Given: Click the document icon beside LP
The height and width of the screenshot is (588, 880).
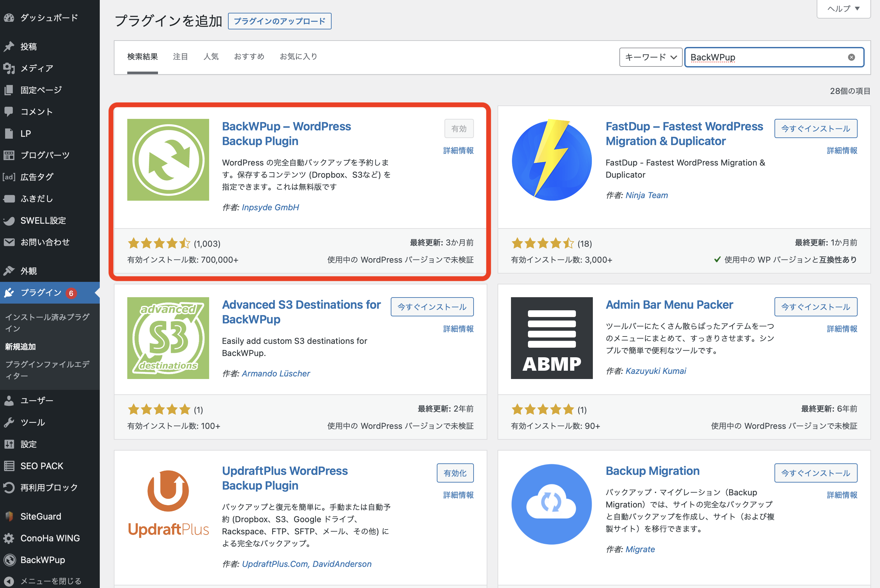Looking at the screenshot, I should click(9, 134).
